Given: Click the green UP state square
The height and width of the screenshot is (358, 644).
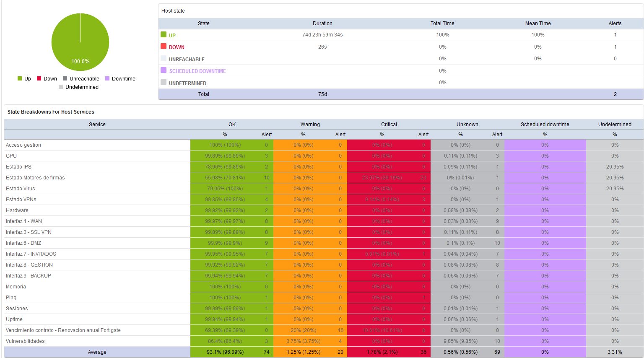Looking at the screenshot, I should point(164,34).
